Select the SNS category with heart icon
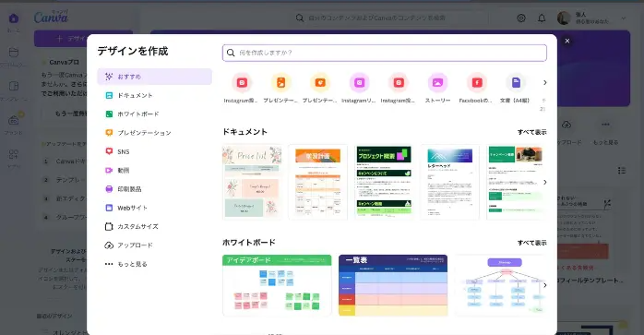 pos(154,151)
